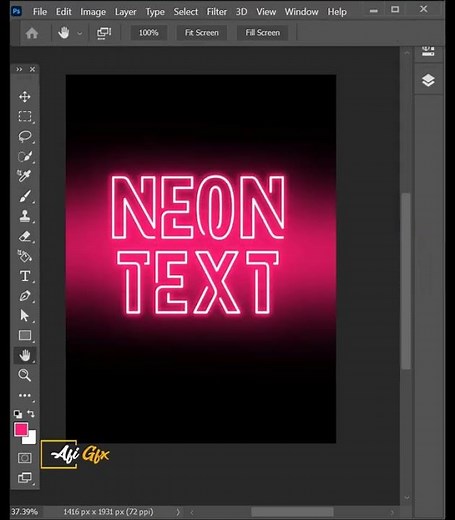This screenshot has height=520, width=455.
Task: Select the Clone Stamp tool
Action: 25,216
